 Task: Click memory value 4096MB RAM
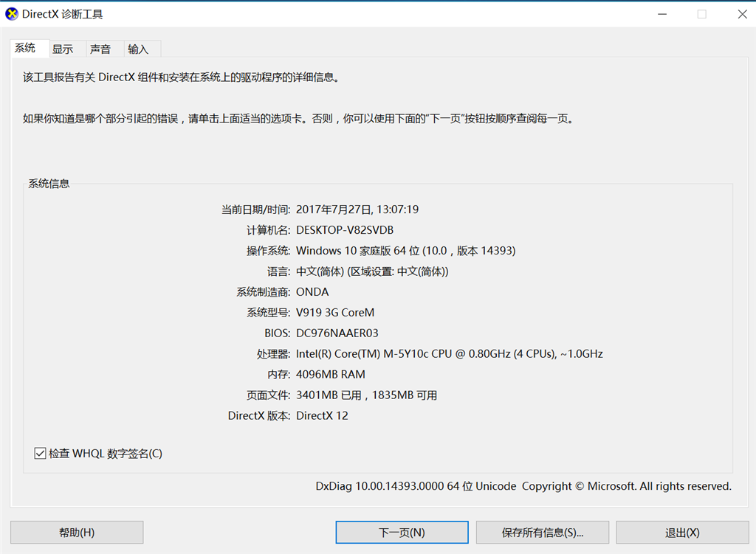pyautogui.click(x=331, y=374)
